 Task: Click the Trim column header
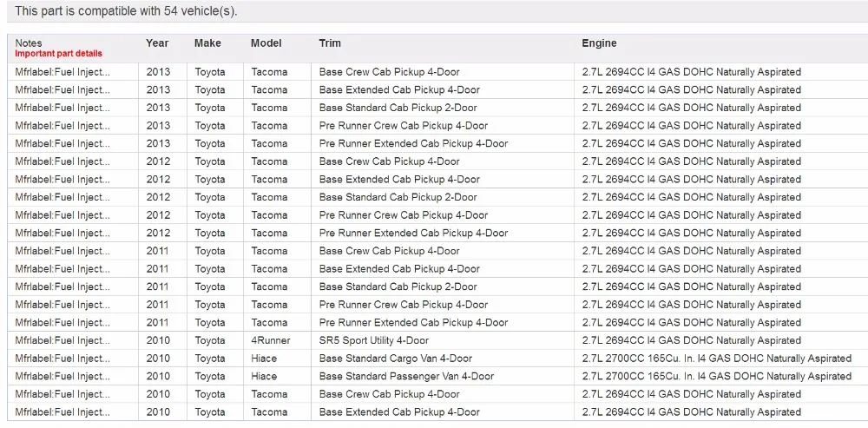[x=330, y=43]
